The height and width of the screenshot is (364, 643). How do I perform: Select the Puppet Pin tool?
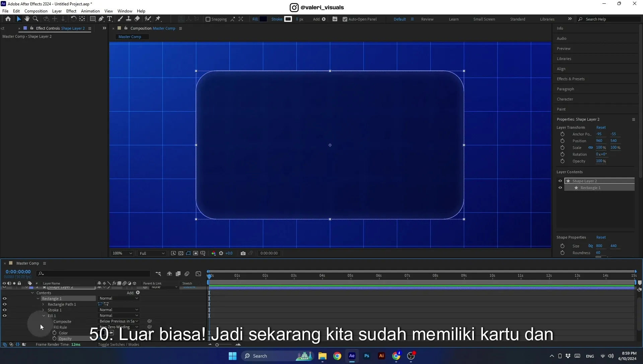tap(158, 19)
